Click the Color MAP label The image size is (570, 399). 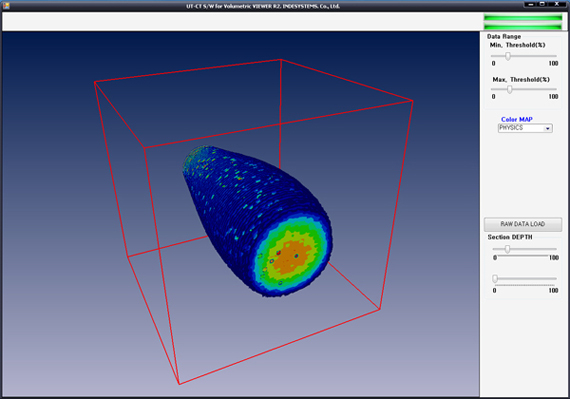coord(517,119)
